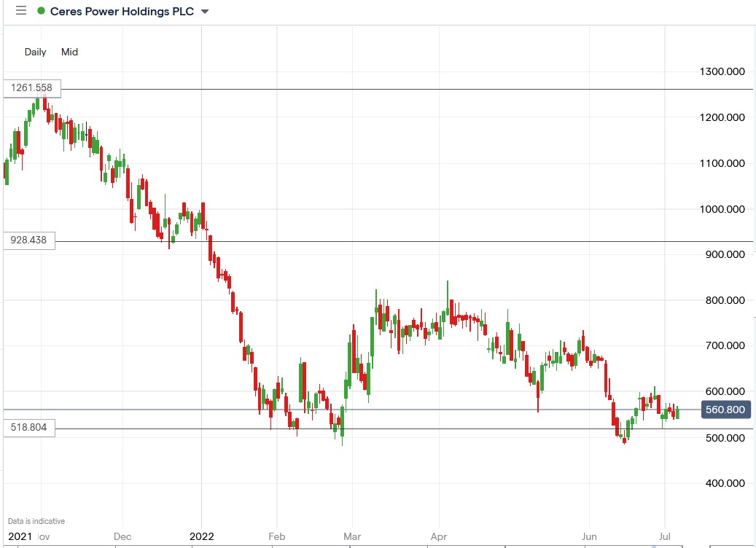
Task: Open the Mid price type selector
Action: (69, 52)
